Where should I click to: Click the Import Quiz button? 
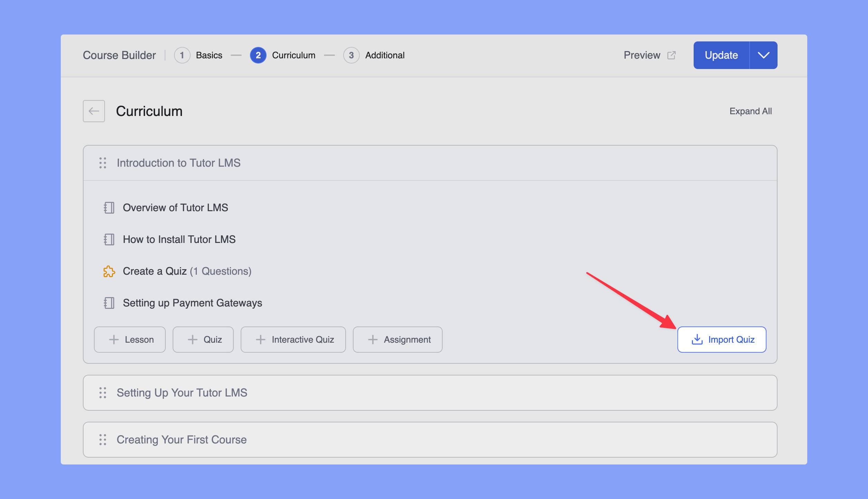(x=722, y=340)
